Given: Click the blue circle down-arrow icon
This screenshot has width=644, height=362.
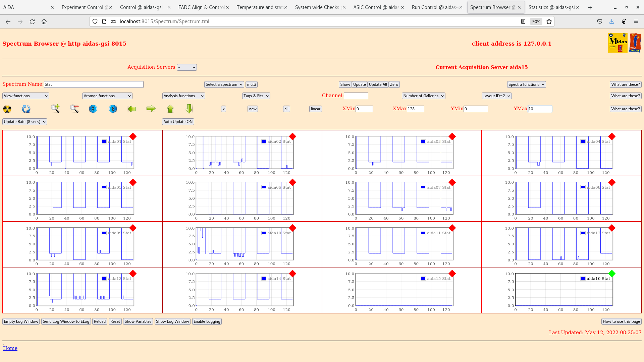Looking at the screenshot, I should [93, 109].
